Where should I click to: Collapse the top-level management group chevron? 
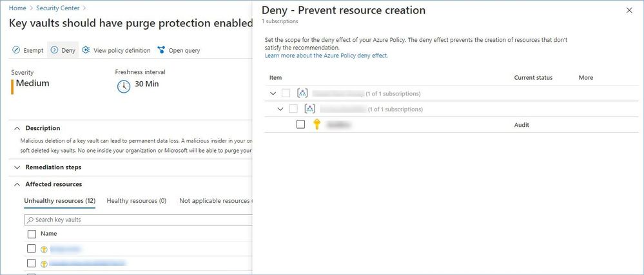coord(273,93)
